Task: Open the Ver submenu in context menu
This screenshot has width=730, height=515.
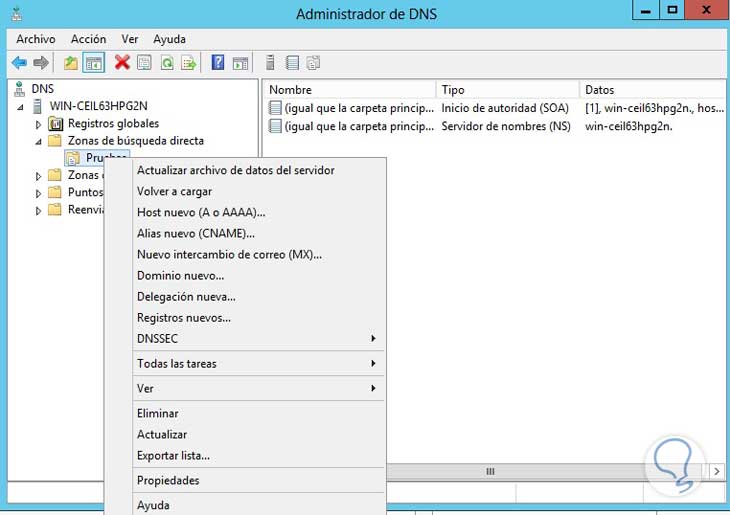Action: click(259, 388)
